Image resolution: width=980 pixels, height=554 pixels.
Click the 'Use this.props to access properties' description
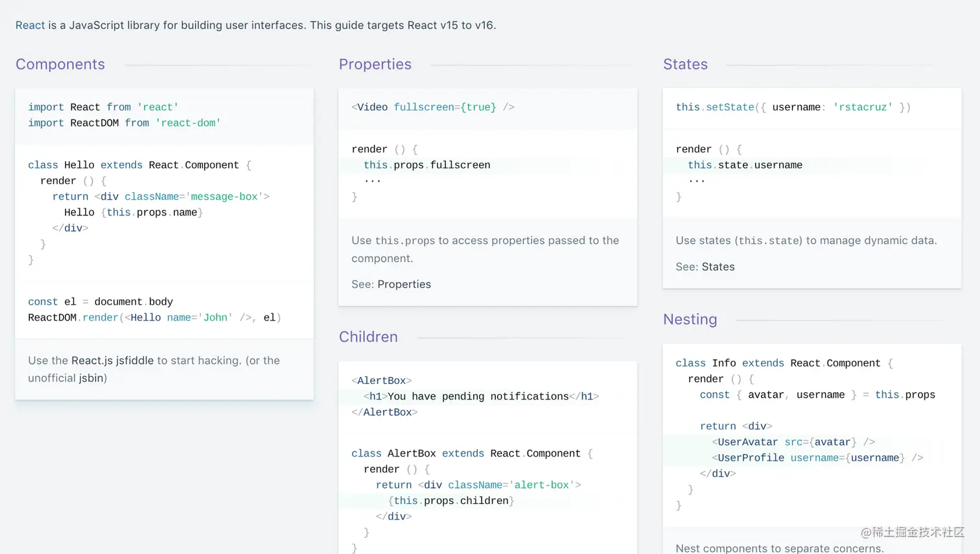point(485,249)
